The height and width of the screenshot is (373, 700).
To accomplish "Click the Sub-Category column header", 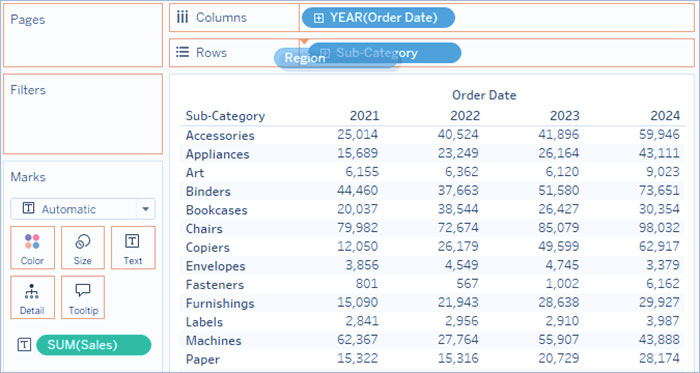I will (225, 116).
